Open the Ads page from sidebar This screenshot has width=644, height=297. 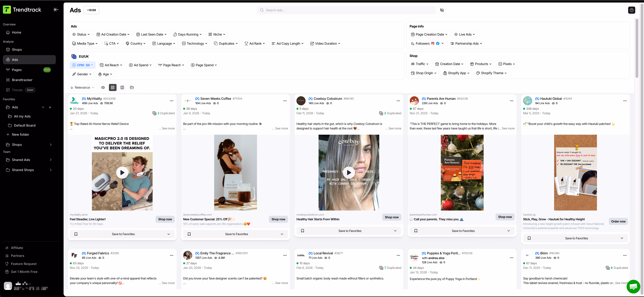[15, 60]
